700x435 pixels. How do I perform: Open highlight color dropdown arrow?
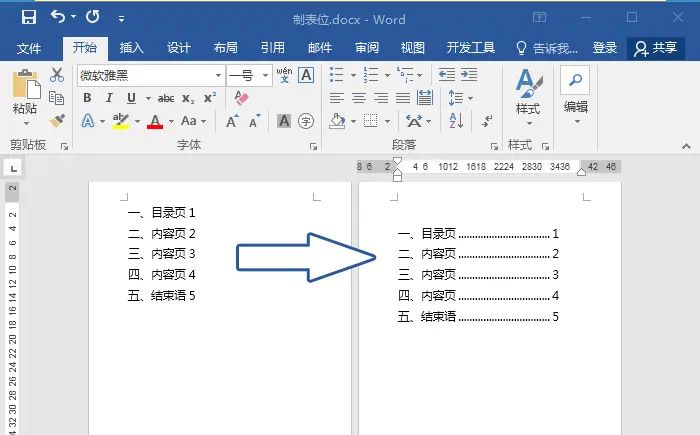click(x=138, y=121)
